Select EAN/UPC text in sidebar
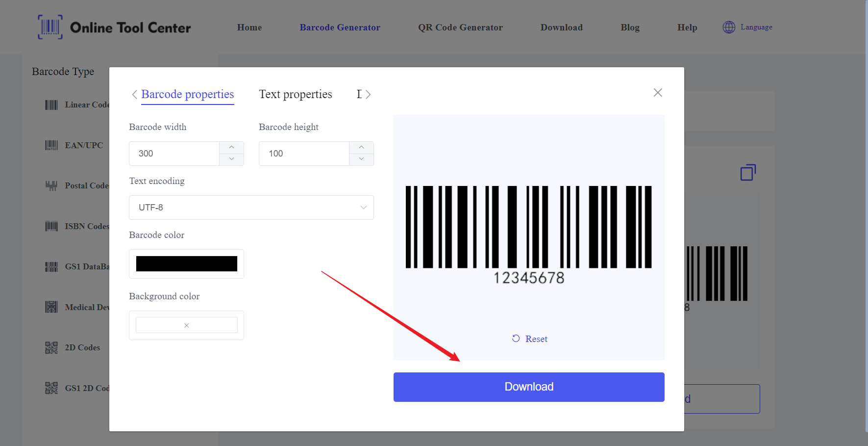868x446 pixels. coord(84,145)
